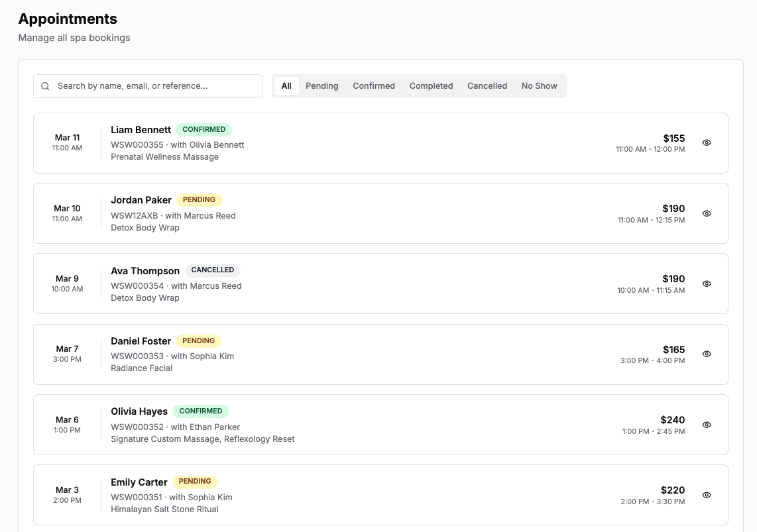
Task: Toggle the CONFIRMED badge on Liam Bennett
Action: coord(204,129)
